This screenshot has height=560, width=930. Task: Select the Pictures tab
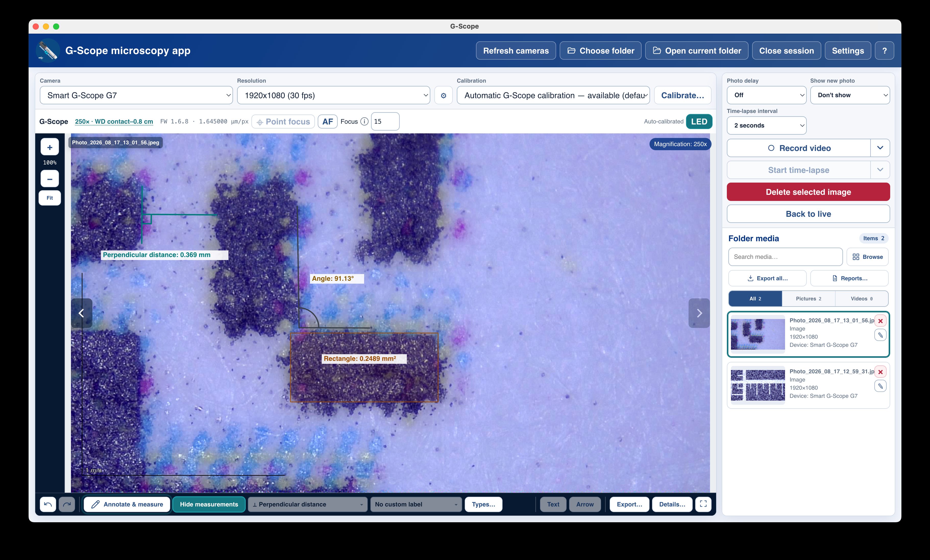pyautogui.click(x=809, y=299)
